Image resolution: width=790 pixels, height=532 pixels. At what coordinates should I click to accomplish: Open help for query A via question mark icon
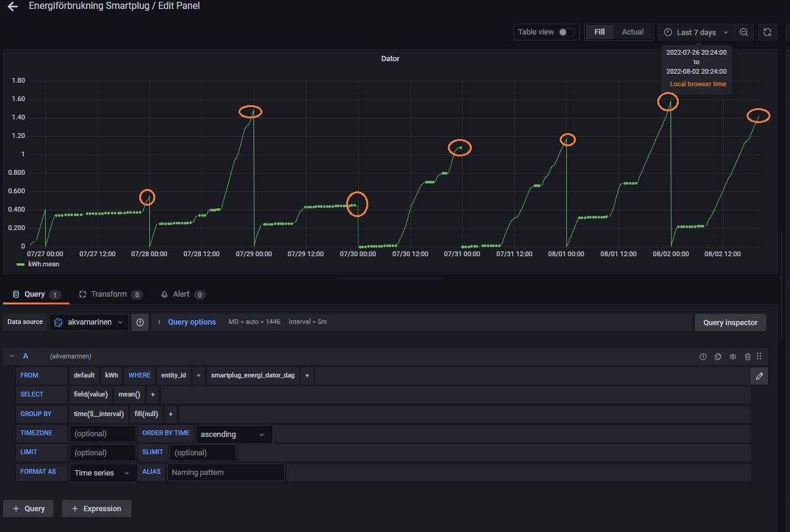[703, 356]
